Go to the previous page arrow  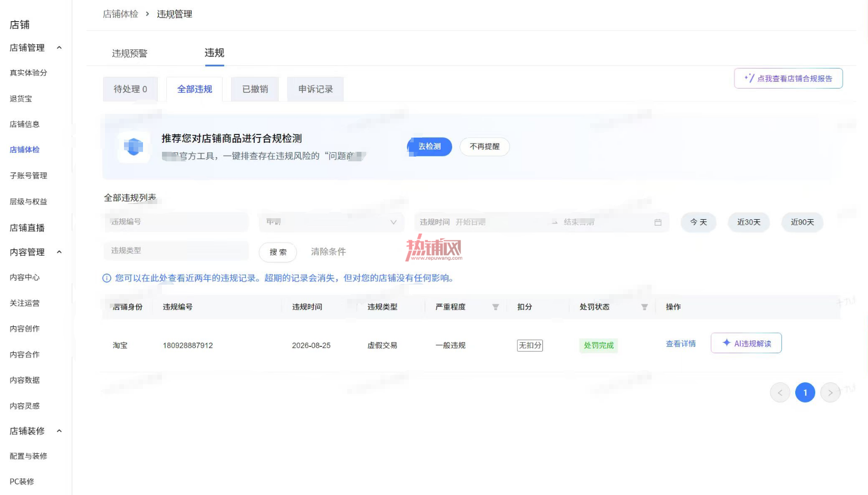coord(780,392)
